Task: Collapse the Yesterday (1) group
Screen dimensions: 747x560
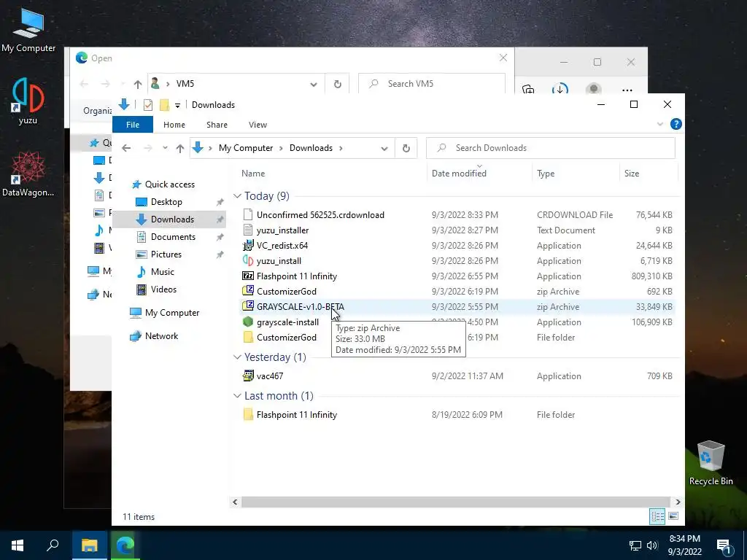Action: click(x=237, y=357)
